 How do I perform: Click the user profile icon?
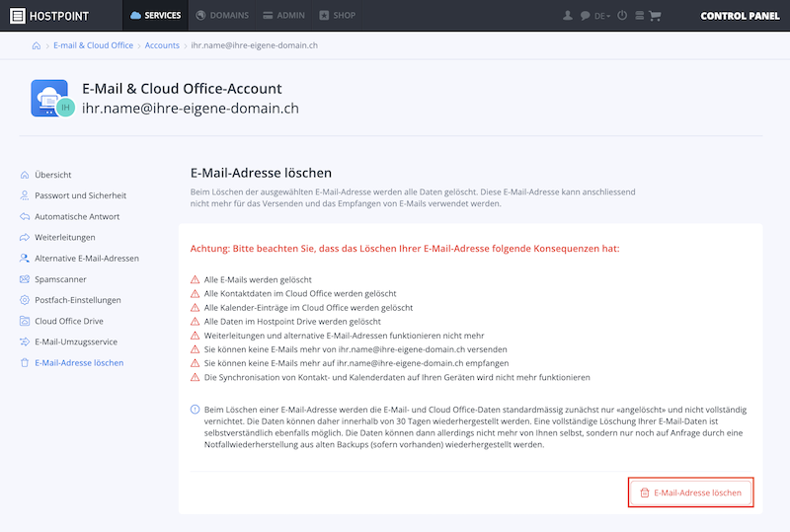[568, 16]
